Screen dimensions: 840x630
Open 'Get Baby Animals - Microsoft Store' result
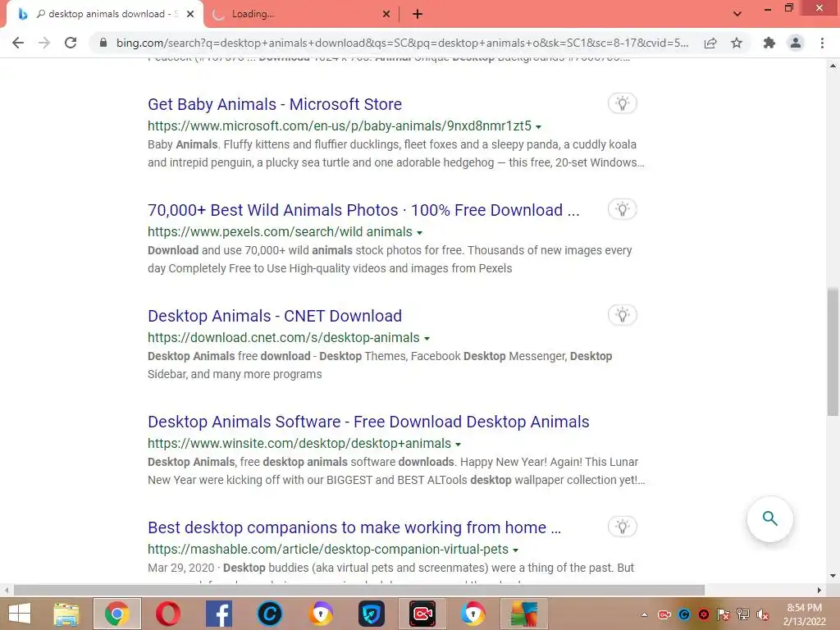pos(275,104)
